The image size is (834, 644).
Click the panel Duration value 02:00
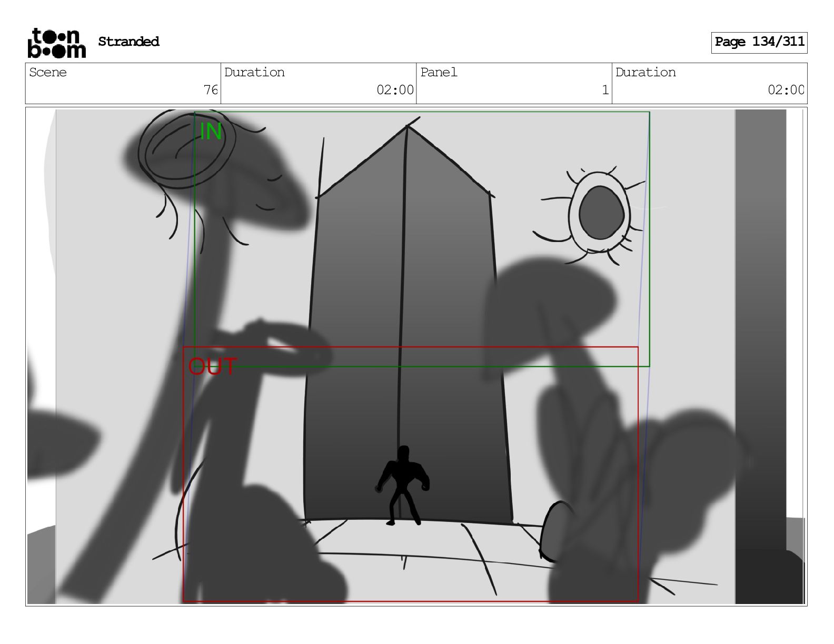click(786, 90)
